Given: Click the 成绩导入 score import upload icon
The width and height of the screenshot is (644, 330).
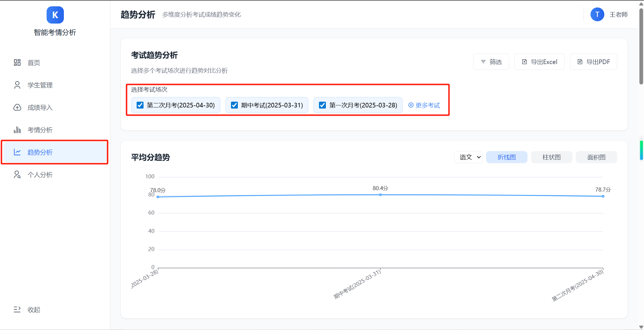Looking at the screenshot, I should point(17,107).
